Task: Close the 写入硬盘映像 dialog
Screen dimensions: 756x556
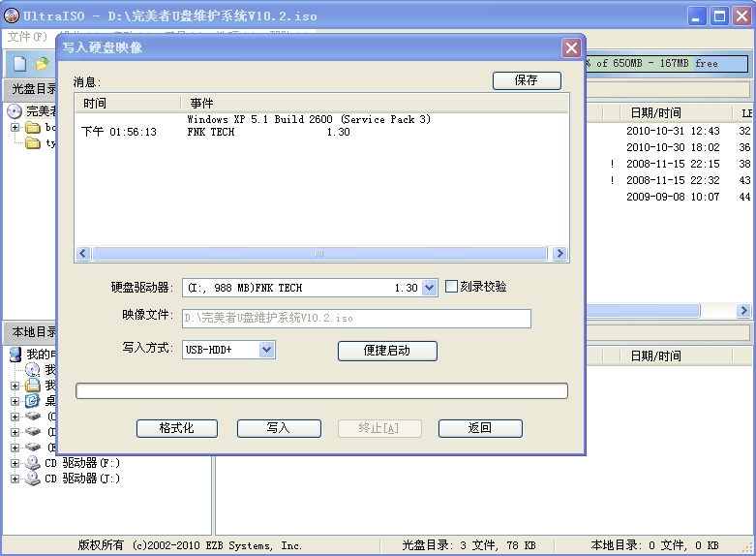Action: 571,47
